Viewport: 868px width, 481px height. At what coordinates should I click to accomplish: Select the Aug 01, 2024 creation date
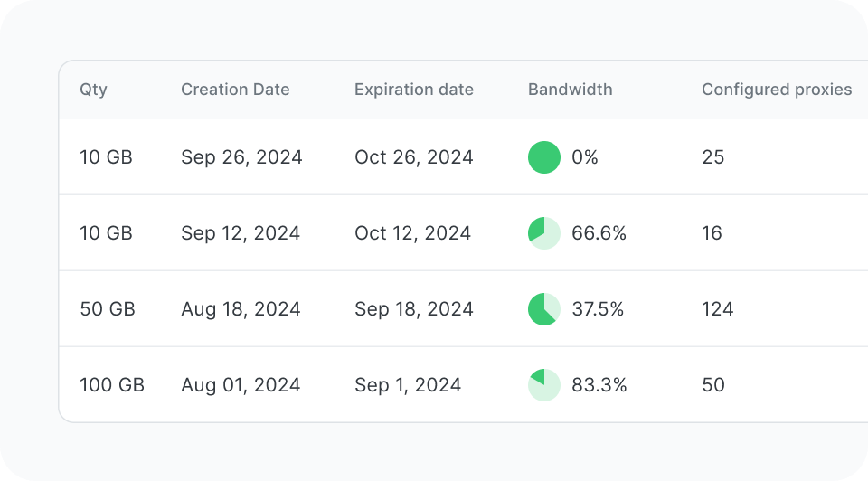click(241, 385)
